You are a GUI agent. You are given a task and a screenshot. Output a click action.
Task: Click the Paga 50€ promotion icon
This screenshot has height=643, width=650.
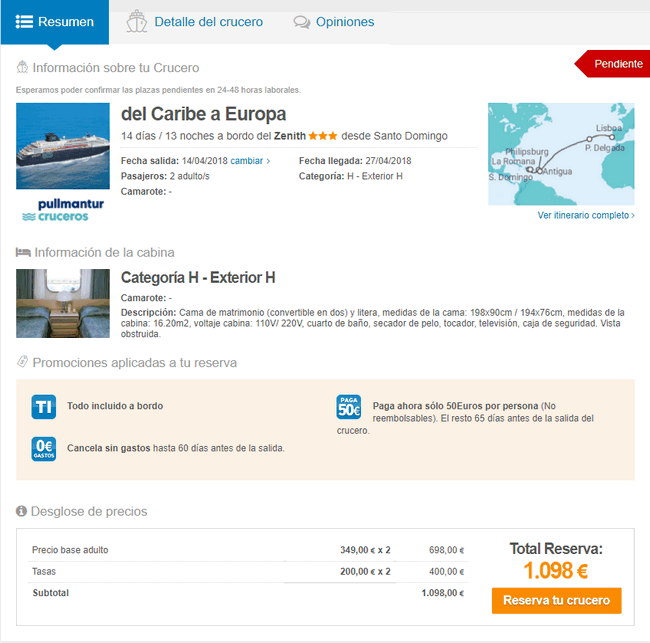click(349, 407)
